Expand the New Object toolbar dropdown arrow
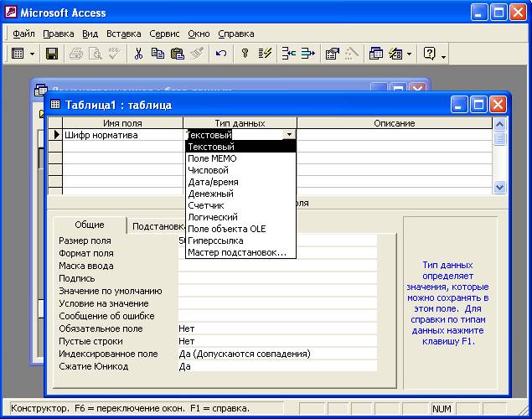This screenshot has width=532, height=419. 410,54
